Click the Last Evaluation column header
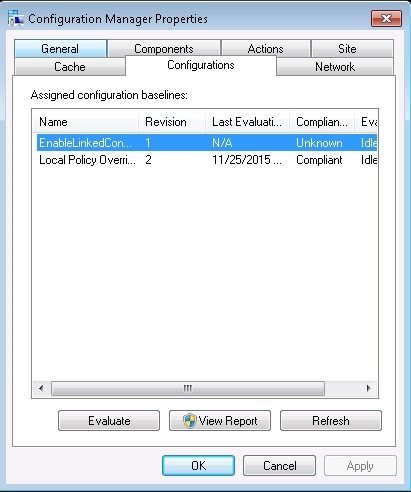This screenshot has height=492, width=411. 247,122
